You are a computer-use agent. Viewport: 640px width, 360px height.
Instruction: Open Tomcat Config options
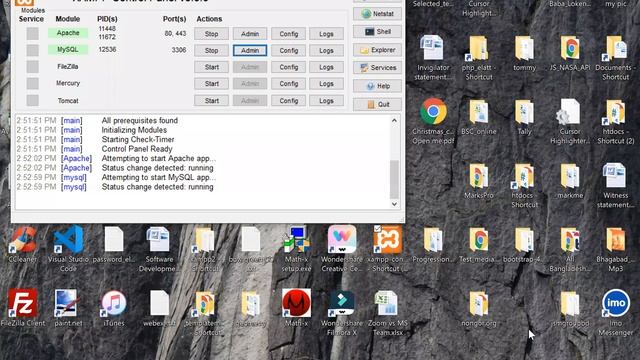(x=289, y=100)
